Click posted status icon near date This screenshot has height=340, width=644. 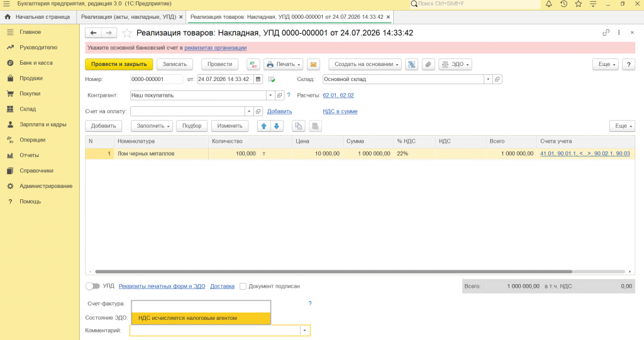pos(272,79)
